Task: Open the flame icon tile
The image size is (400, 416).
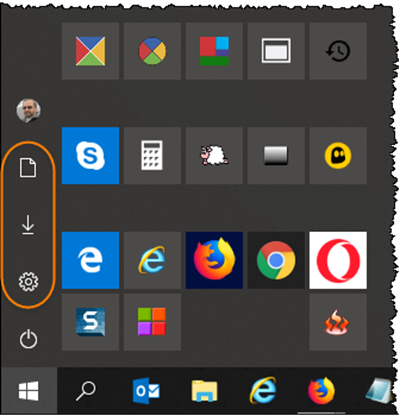Action: (338, 322)
